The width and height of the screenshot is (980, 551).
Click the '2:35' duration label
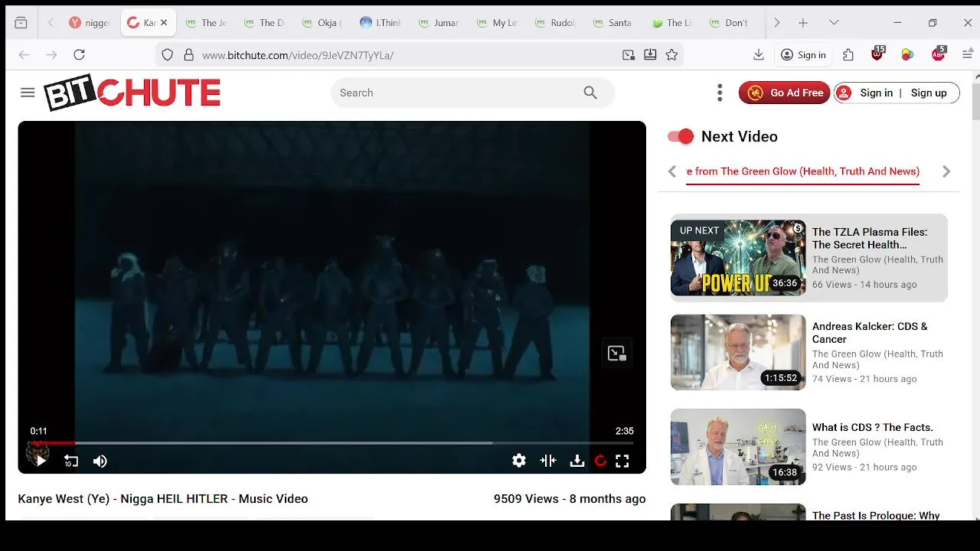(625, 431)
